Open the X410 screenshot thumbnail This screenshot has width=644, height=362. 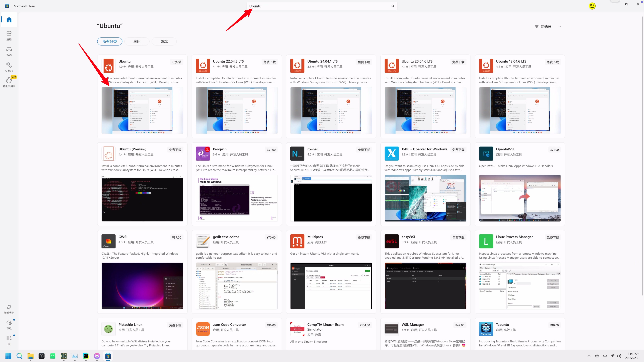pos(426,198)
